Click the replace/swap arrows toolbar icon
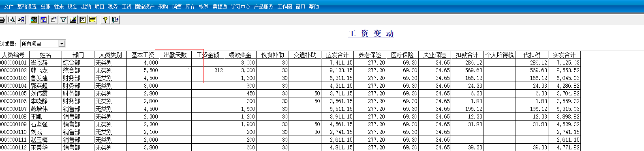 pos(44,19)
